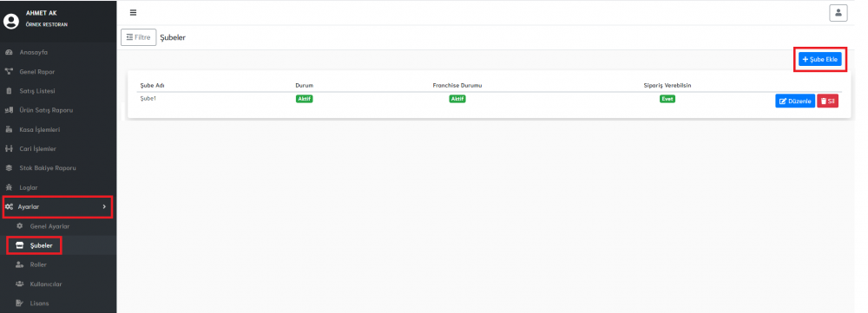Click the Filtre button
Viewport: 868px width, 313px height.
(138, 37)
